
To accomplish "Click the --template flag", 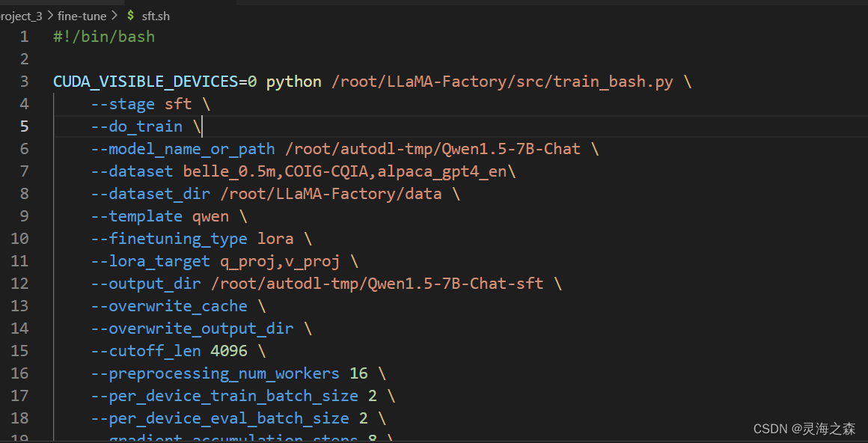I will [x=137, y=216].
